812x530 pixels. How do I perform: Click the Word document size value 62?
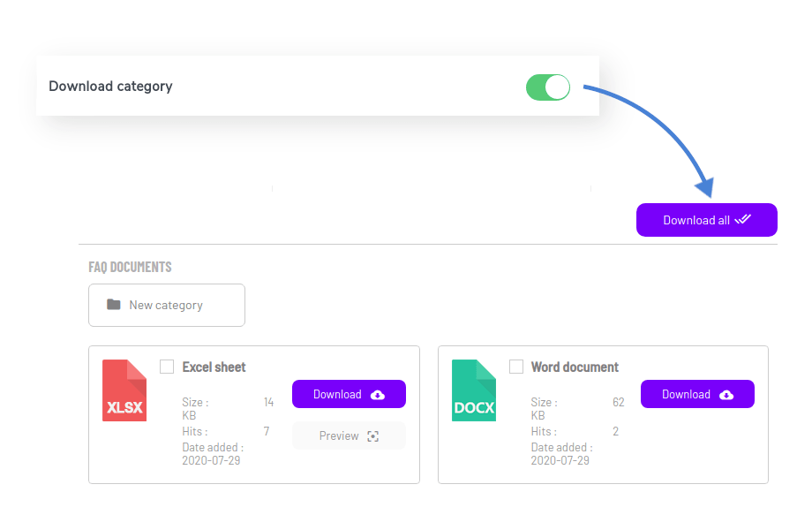coord(619,402)
